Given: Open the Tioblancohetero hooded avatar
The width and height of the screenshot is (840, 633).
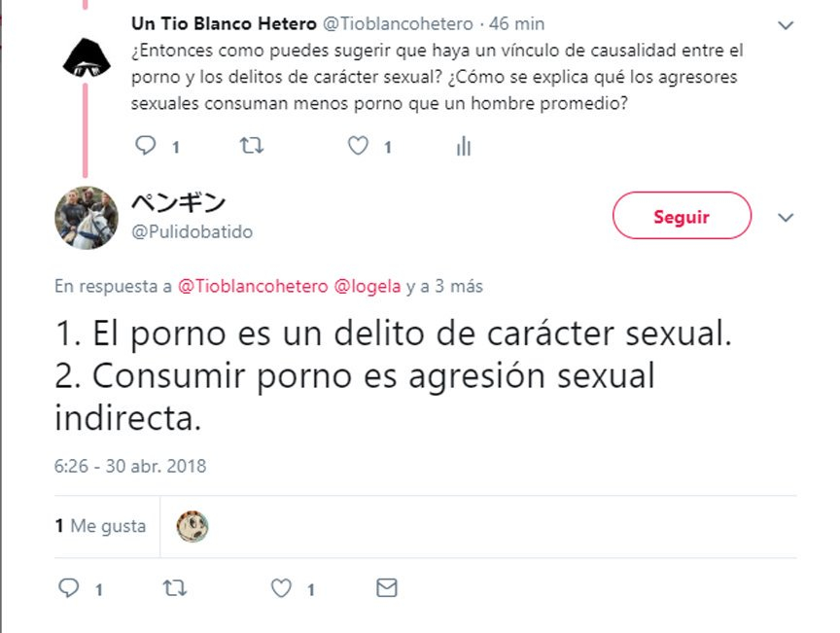Looking at the screenshot, I should coord(87,57).
